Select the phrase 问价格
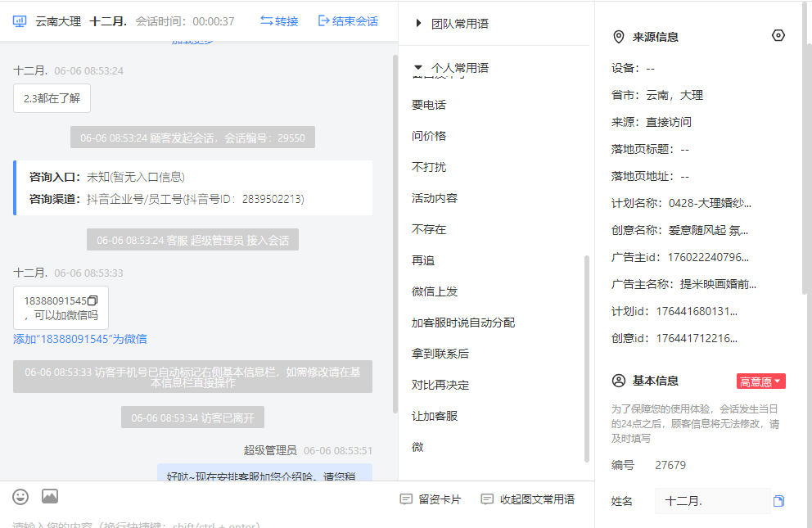The height and width of the screenshot is (528, 812). click(x=429, y=136)
